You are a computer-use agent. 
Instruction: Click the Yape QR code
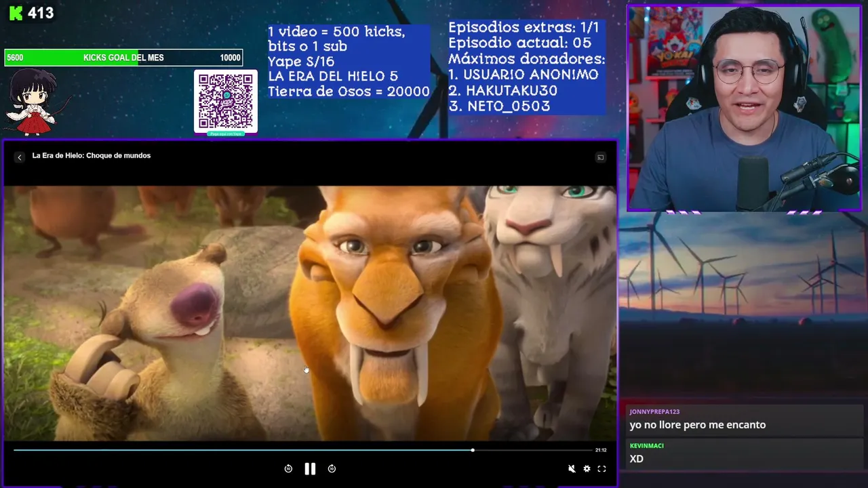click(226, 102)
